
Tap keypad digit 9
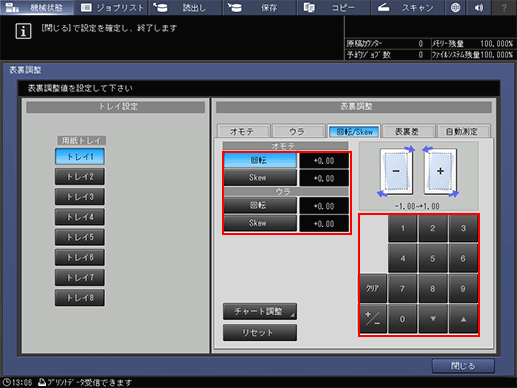click(463, 289)
